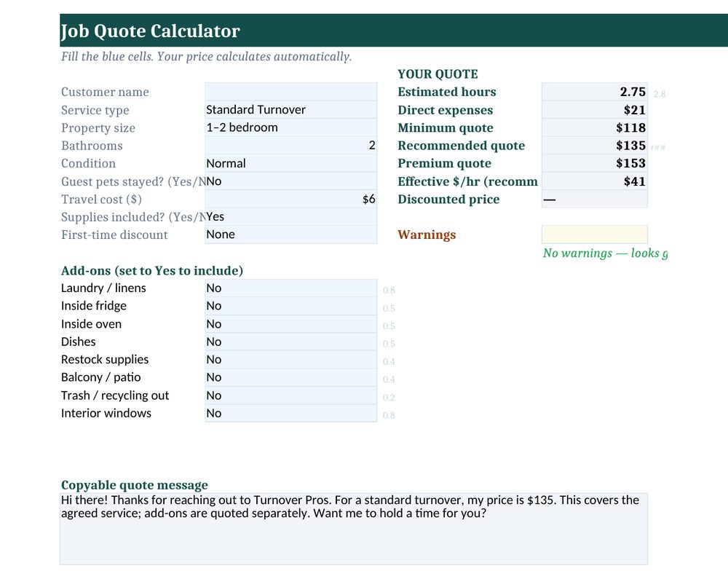Click the Travel cost $6 cell
Image resolution: width=728 pixels, height=579 pixels.
tap(290, 199)
